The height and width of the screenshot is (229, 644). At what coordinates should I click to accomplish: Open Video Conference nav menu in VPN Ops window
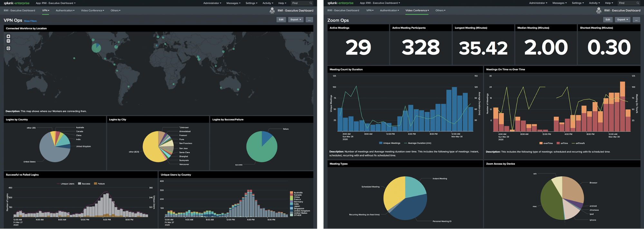point(92,10)
